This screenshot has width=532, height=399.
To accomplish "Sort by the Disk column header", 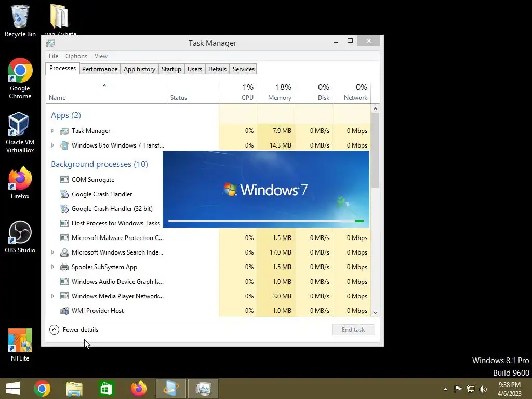I will coord(314,92).
